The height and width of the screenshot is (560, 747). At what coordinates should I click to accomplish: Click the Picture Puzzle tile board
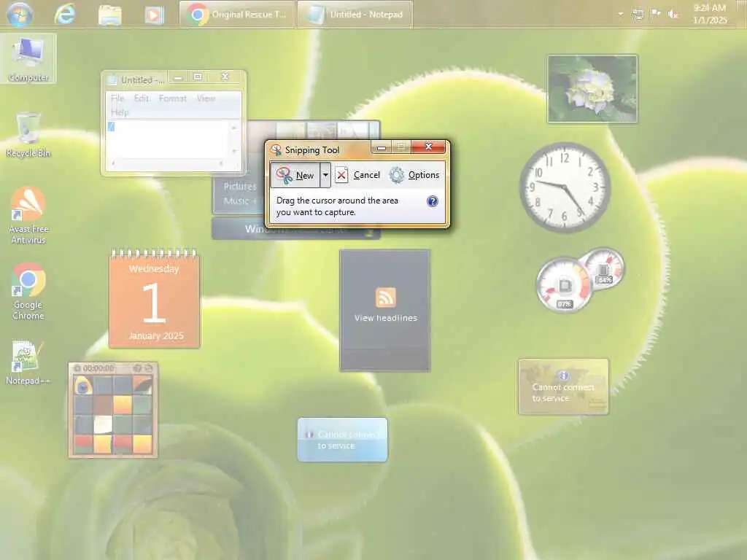point(113,414)
